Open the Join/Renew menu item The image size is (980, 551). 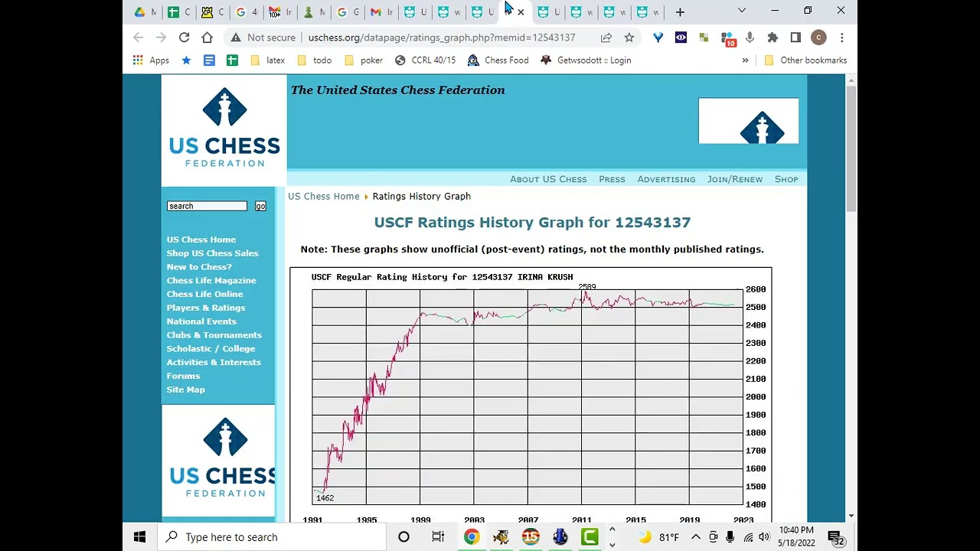pyautogui.click(x=735, y=179)
